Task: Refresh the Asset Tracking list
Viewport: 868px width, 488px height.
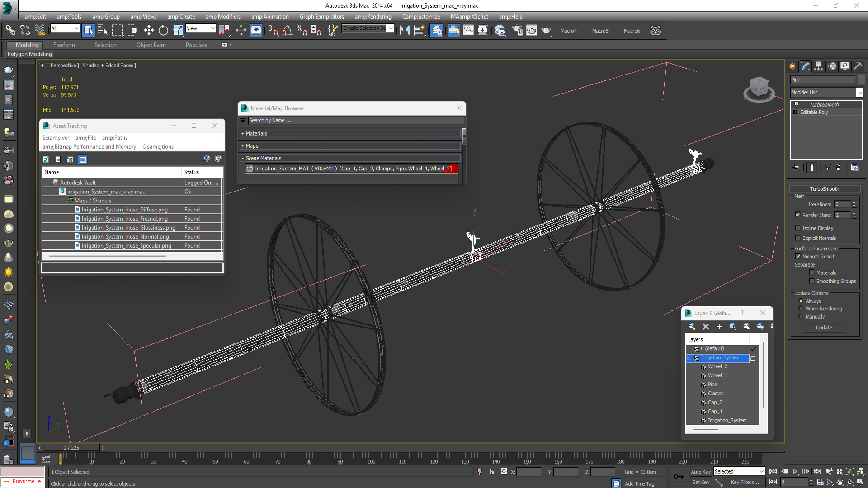Action: pos(46,160)
